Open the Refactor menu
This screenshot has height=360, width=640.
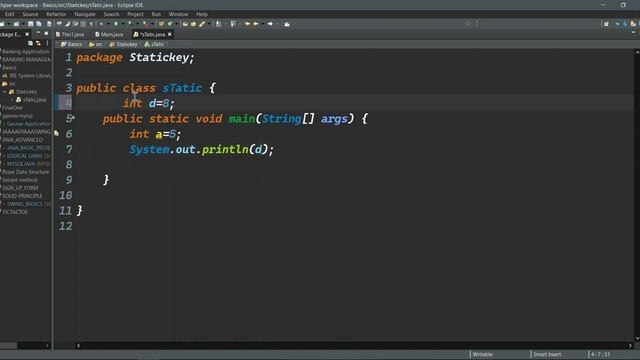[x=56, y=14]
